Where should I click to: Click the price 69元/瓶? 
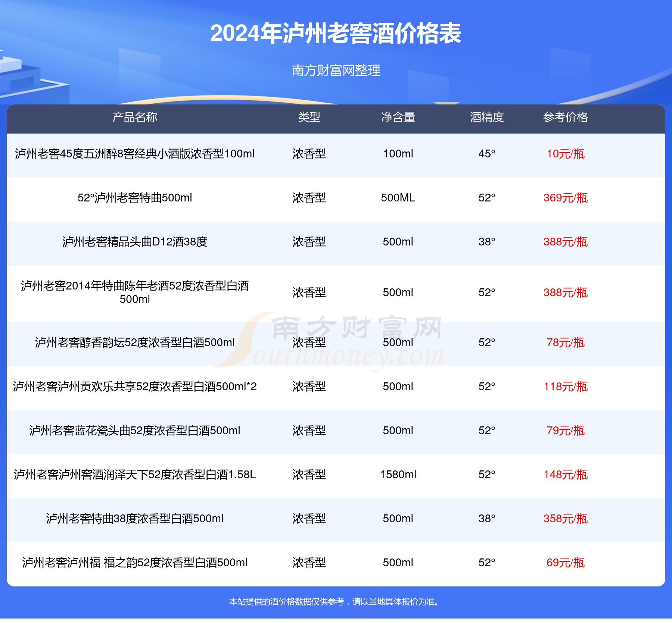coord(565,563)
